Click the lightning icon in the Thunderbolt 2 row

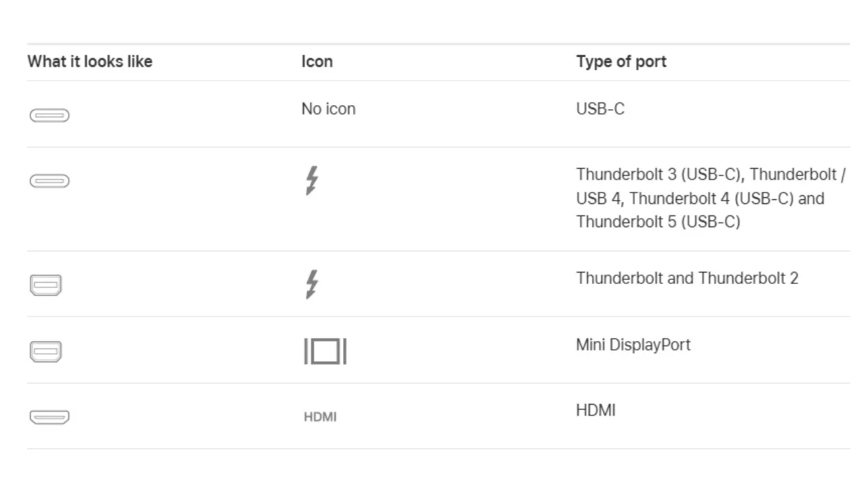pyautogui.click(x=311, y=284)
